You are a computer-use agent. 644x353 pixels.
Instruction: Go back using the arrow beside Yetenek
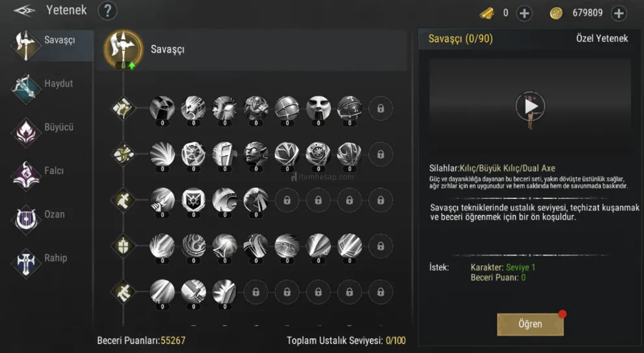point(24,10)
